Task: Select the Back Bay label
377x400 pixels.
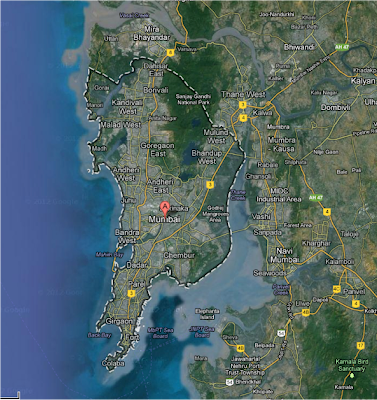Action: [x=99, y=335]
